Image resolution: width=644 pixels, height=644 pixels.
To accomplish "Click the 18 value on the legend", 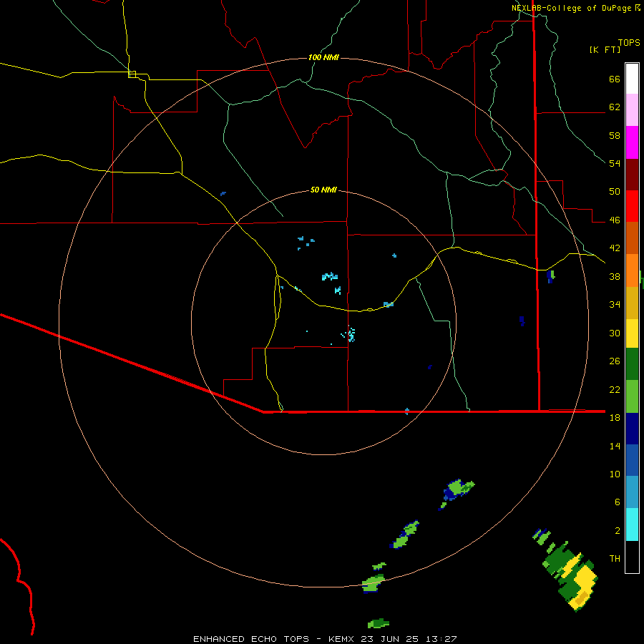I will click(x=615, y=418).
